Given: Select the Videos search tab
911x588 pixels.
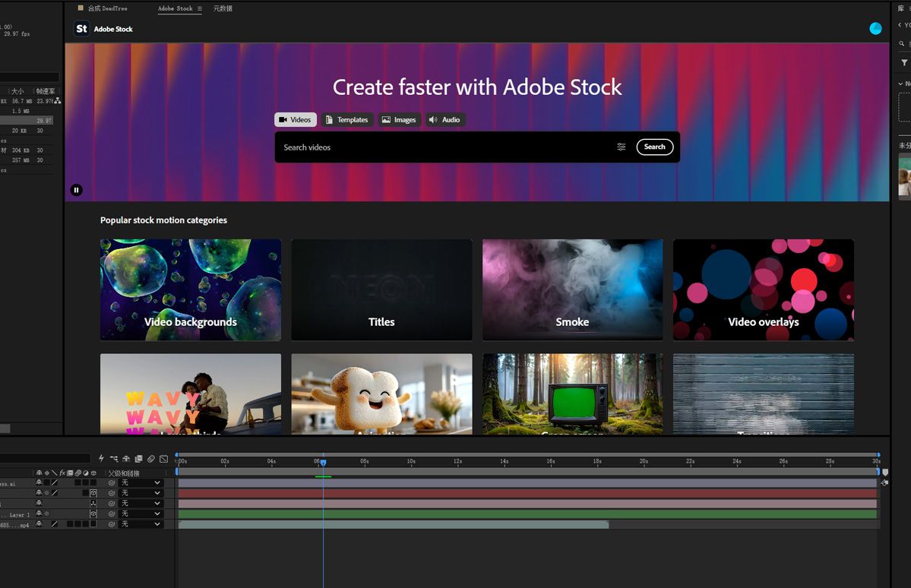Looking at the screenshot, I should pos(295,120).
